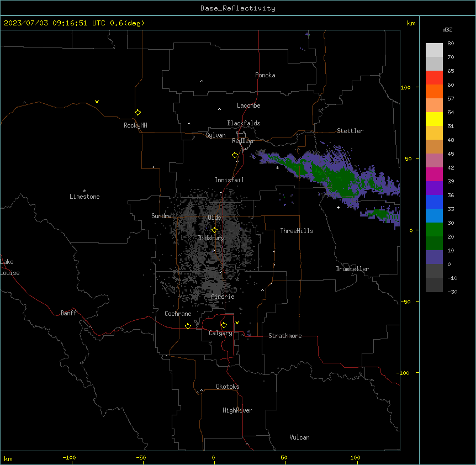Select the 2023/07/03 09:16:51 UTC timestamp
Image resolution: width=476 pixels, height=465 pixels.
[x=55, y=23]
